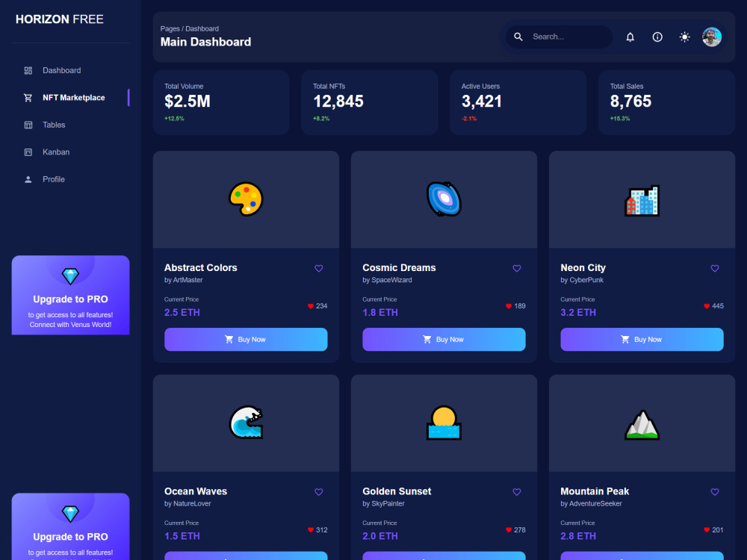Click the "by SpaceWizard" creator text
This screenshot has height=560, width=747.
pos(387,280)
